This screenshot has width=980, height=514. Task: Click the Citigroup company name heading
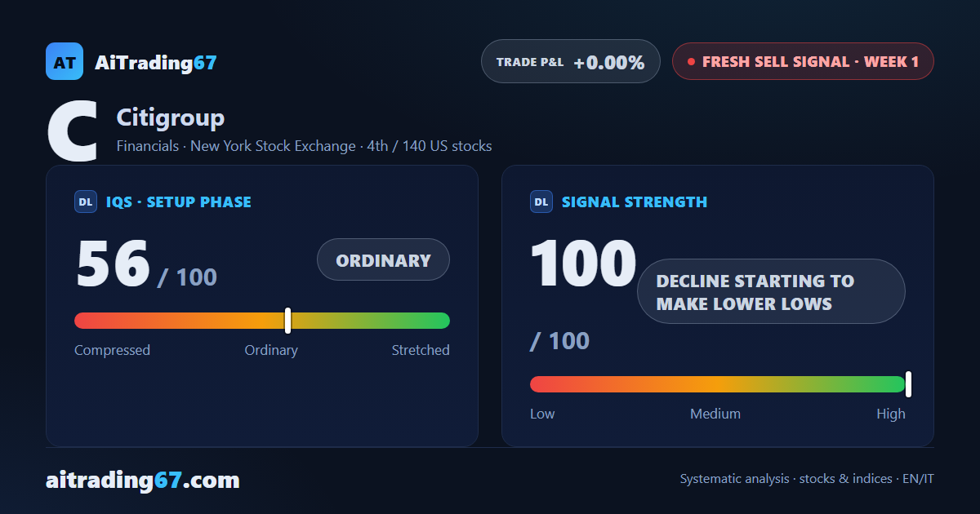(x=171, y=117)
